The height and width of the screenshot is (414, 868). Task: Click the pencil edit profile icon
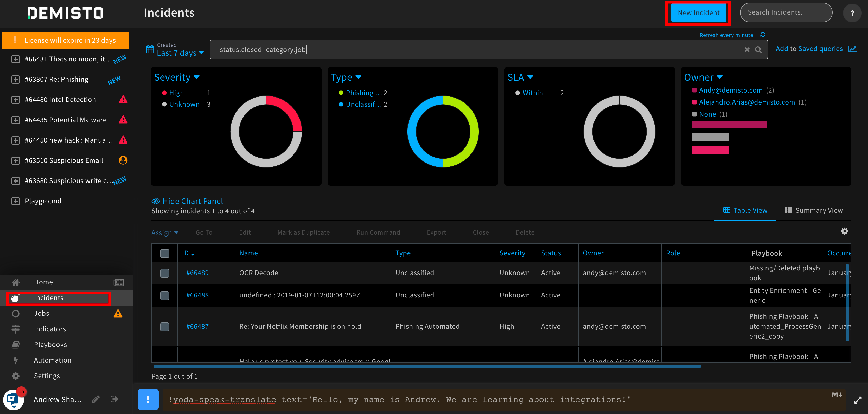point(96,399)
